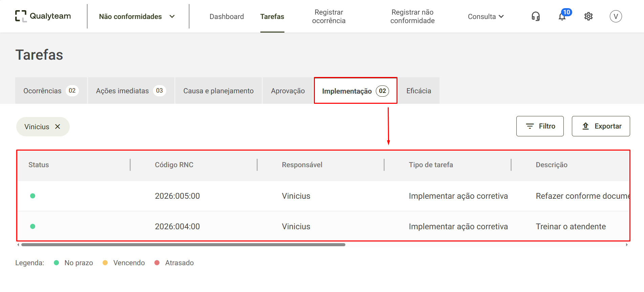Open the Filtro filter panel
The height and width of the screenshot is (292, 644).
540,126
